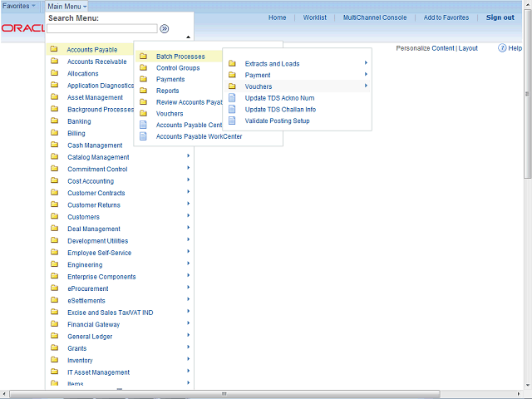Click the search go arrow button
The image size is (532, 399).
coord(165,28)
